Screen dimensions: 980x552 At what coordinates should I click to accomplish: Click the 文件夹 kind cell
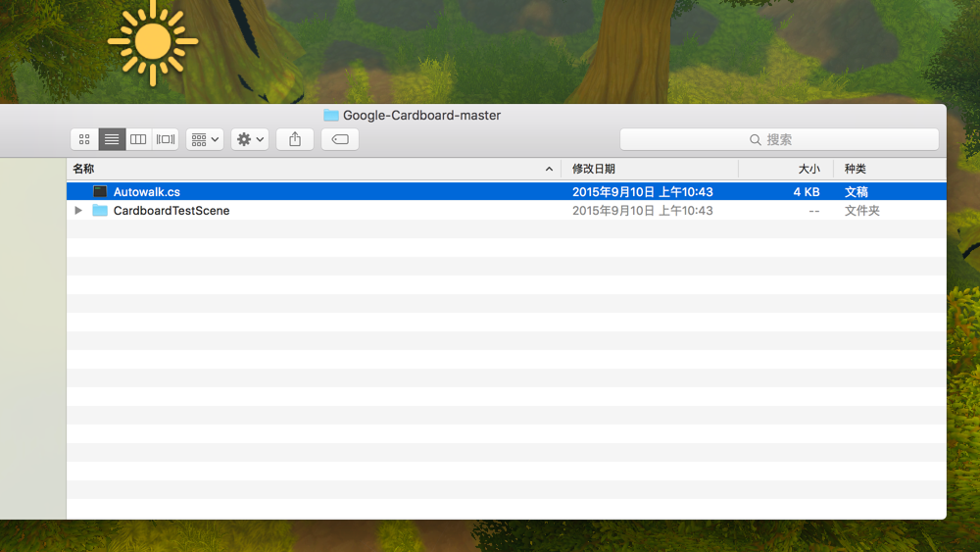coord(861,211)
